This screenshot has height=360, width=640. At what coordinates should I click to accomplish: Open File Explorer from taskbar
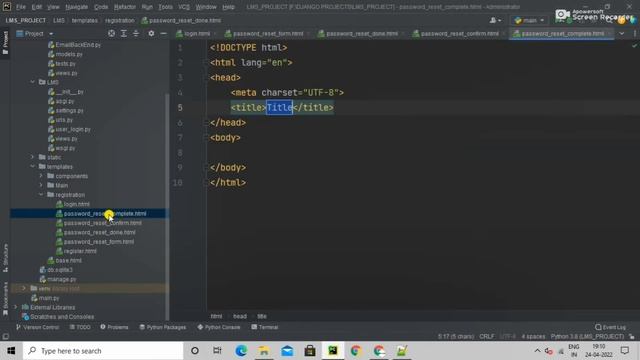point(264,351)
